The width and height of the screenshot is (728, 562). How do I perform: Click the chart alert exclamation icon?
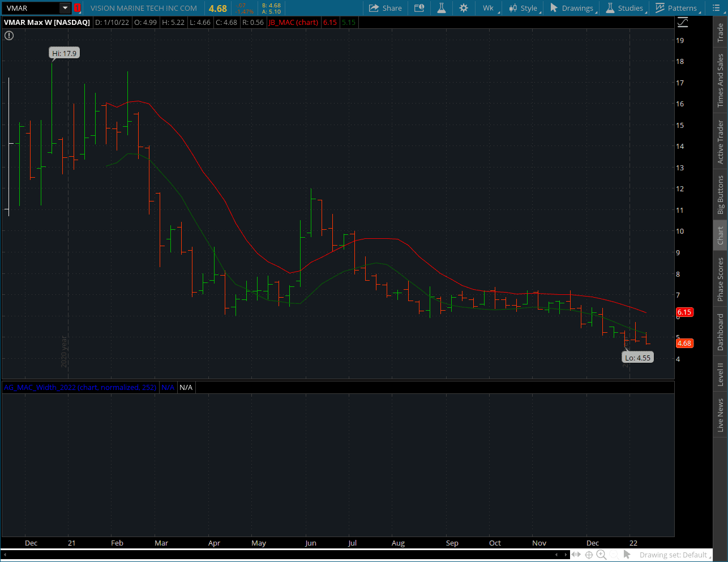point(9,35)
